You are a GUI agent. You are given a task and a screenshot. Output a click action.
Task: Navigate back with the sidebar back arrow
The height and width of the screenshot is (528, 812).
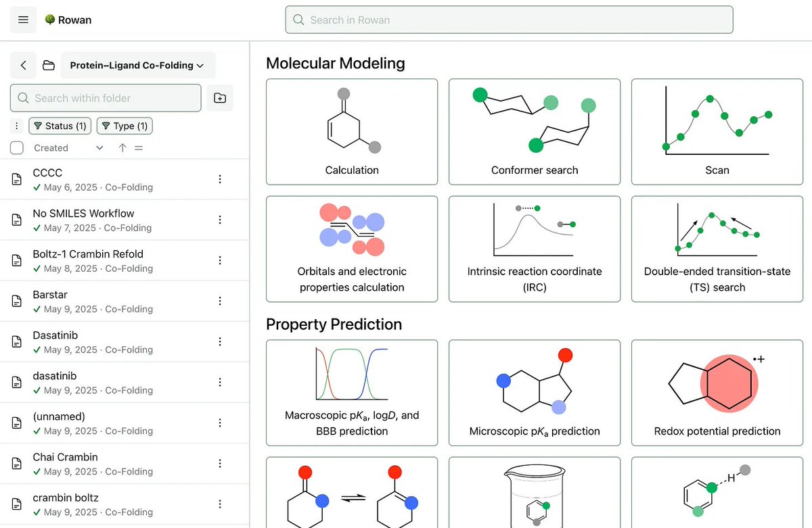pos(23,65)
